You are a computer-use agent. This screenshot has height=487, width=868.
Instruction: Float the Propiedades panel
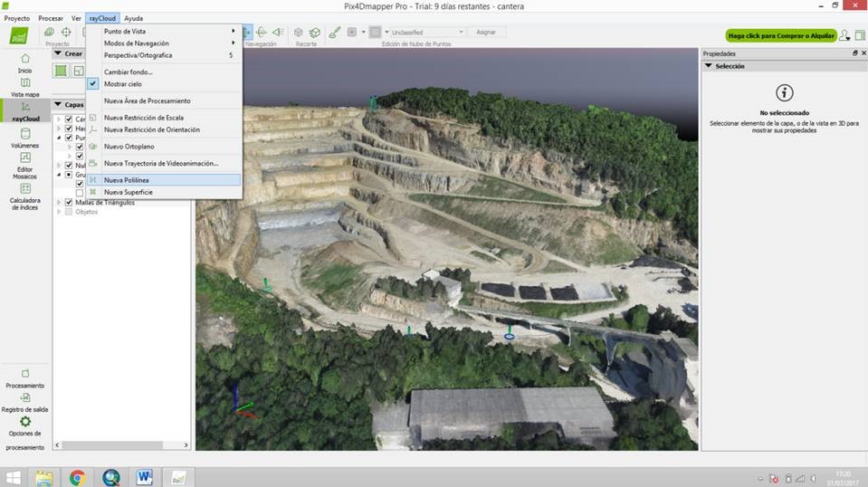pos(854,53)
